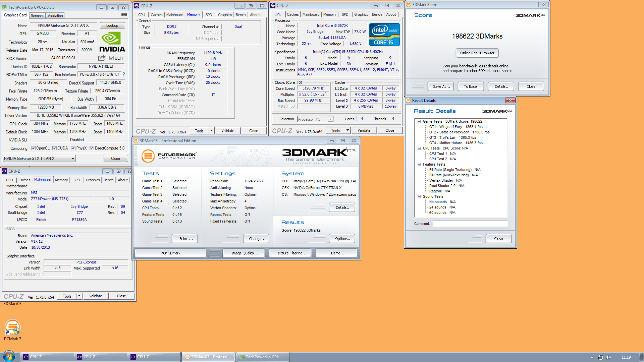Toggle the OpenCL checkbox

click(33, 148)
